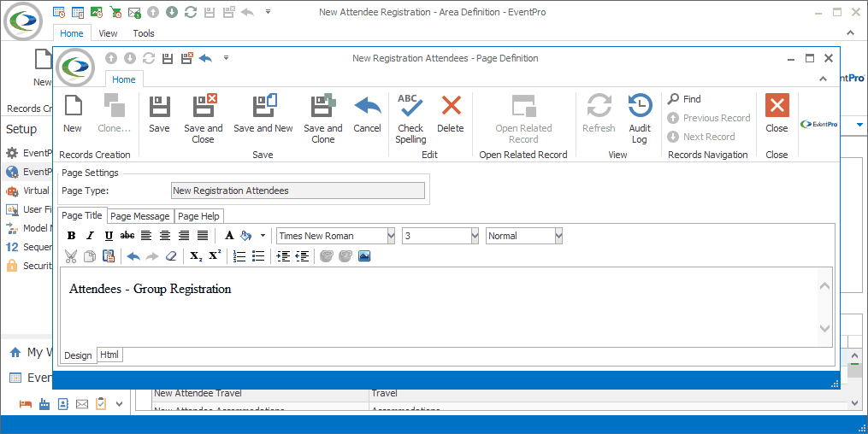
Task: Apply strikethrough formatting
Action: tap(127, 236)
